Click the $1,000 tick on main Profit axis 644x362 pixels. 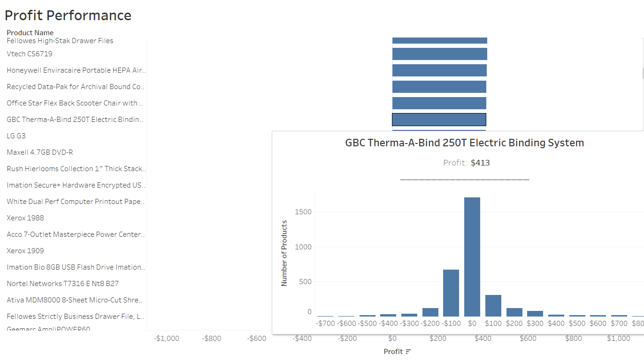tap(619, 339)
